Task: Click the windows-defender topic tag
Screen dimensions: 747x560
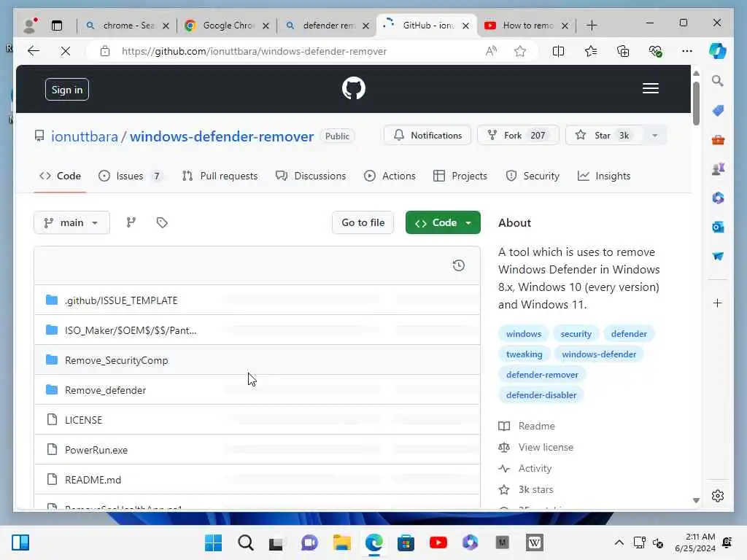Action: [x=599, y=354]
